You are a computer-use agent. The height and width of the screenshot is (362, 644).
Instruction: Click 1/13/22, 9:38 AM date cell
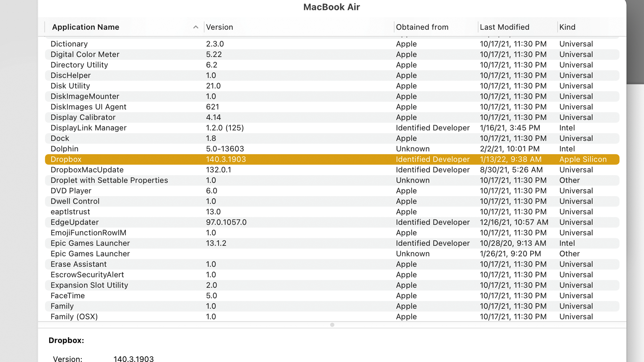point(511,160)
